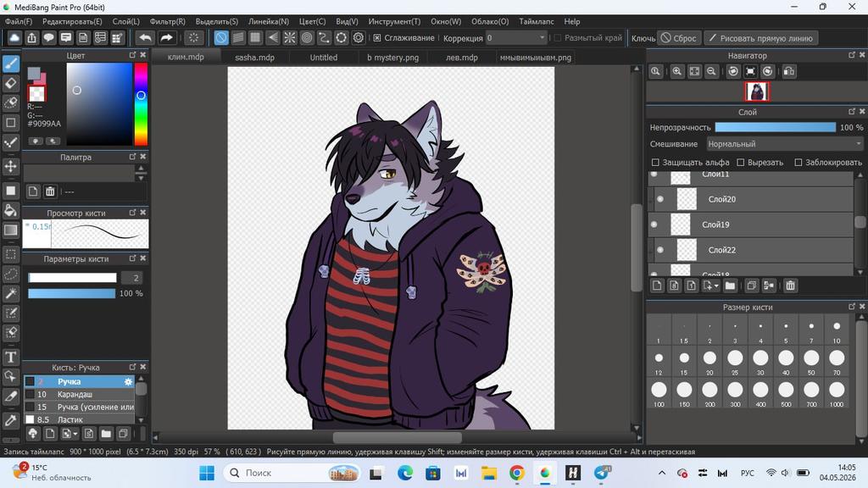Click the Redo arrow in toolbar
This screenshot has width=868, height=488.
pyautogui.click(x=166, y=37)
